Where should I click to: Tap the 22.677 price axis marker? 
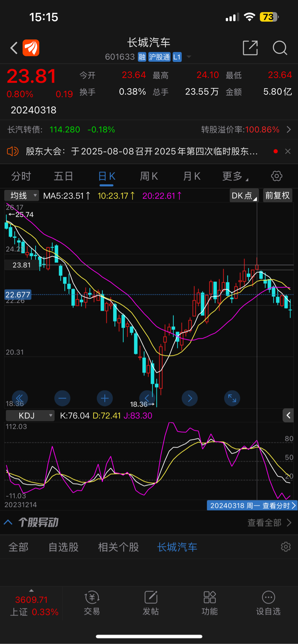coord(17,295)
